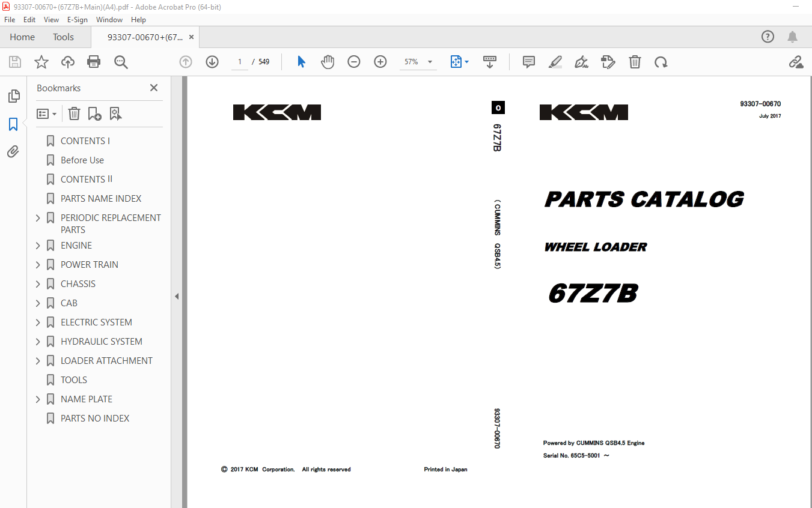Click the page number field
812x508 pixels.
[x=240, y=62]
